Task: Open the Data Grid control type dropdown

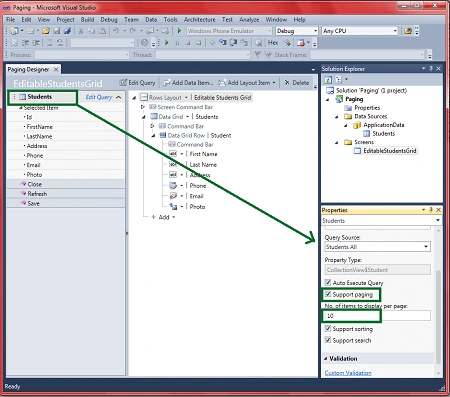Action: click(187, 117)
